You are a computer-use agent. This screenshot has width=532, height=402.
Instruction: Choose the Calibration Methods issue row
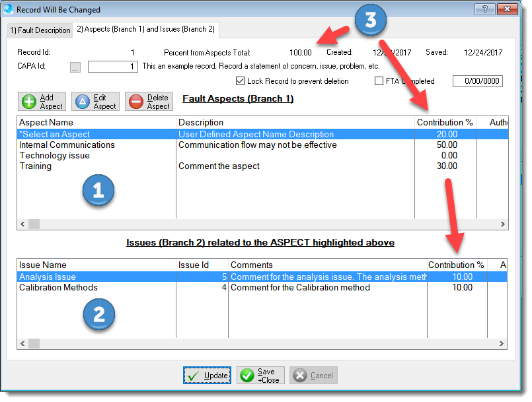click(58, 287)
